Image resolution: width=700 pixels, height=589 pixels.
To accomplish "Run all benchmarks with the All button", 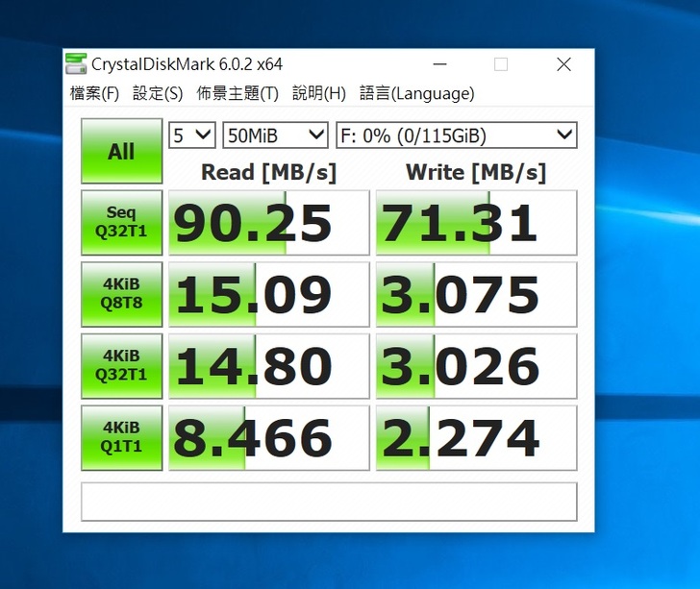I will pyautogui.click(x=121, y=151).
